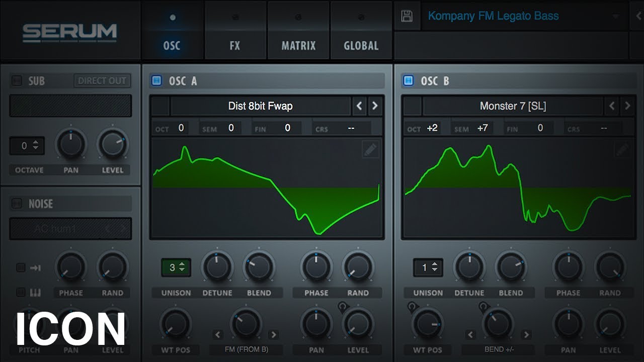This screenshot has height=362, width=644.
Task: Click OSC B BLEND knob
Action: [x=511, y=267]
